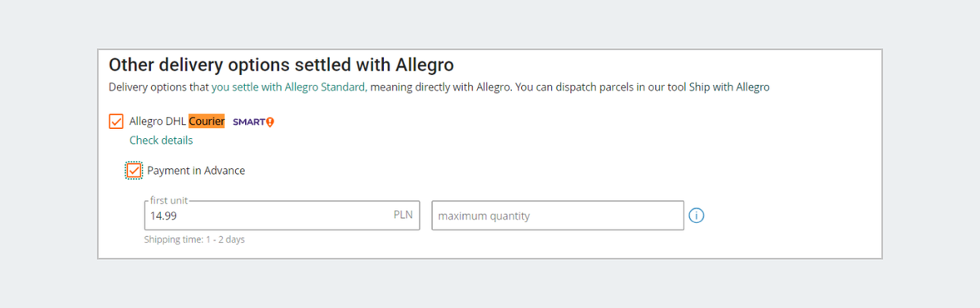Toggle the Payment in Advance checkbox
The width and height of the screenshot is (980, 308).
(134, 171)
